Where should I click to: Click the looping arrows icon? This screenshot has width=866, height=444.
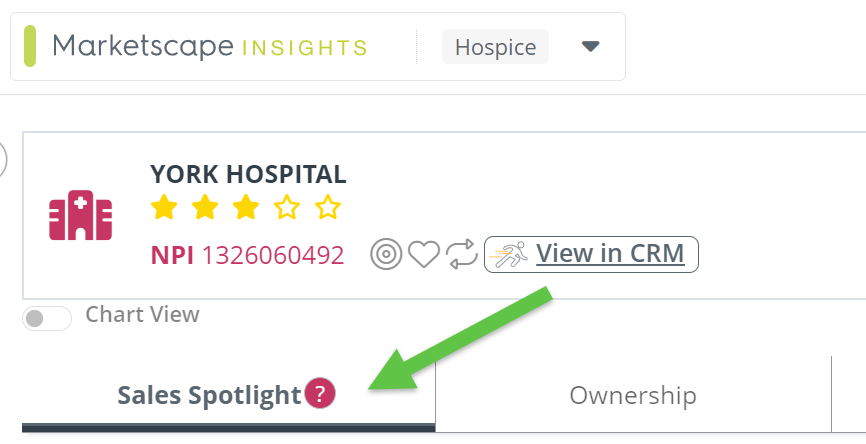(x=462, y=255)
